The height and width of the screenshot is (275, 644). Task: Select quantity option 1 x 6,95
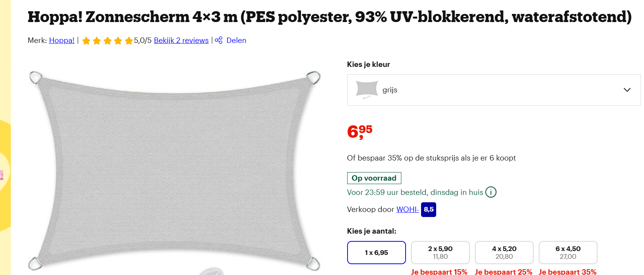(x=376, y=252)
